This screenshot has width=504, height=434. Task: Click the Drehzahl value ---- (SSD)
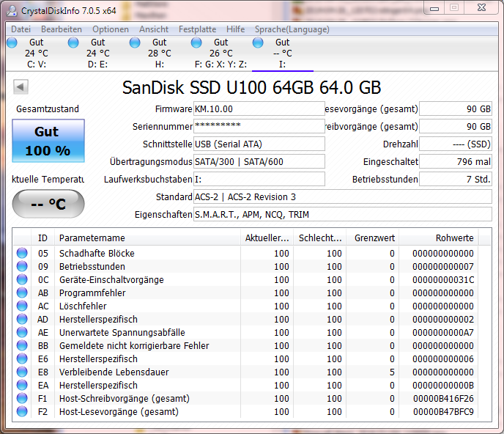pos(456,144)
